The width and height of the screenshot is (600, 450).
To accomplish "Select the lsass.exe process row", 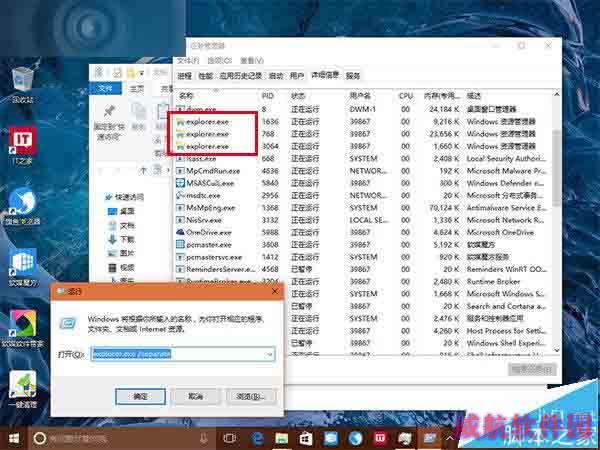I will click(x=364, y=158).
